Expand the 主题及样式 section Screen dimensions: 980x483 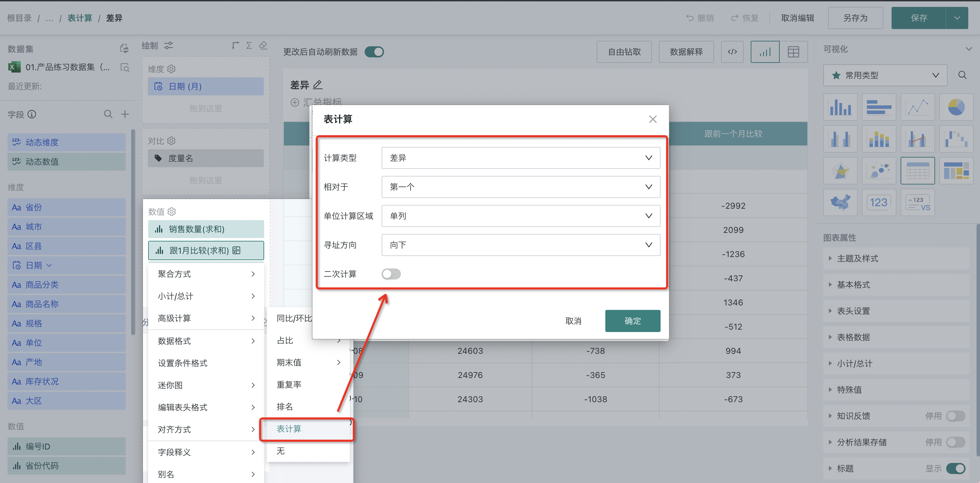[x=857, y=258]
